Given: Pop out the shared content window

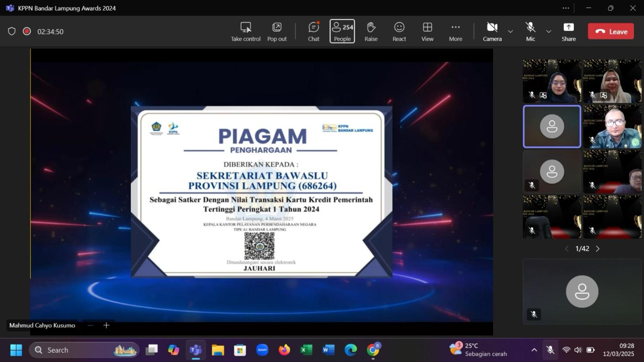Looking at the screenshot, I should click(x=277, y=31).
